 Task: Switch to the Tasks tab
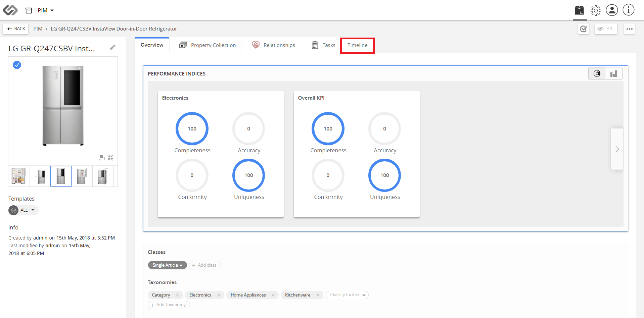[323, 45]
